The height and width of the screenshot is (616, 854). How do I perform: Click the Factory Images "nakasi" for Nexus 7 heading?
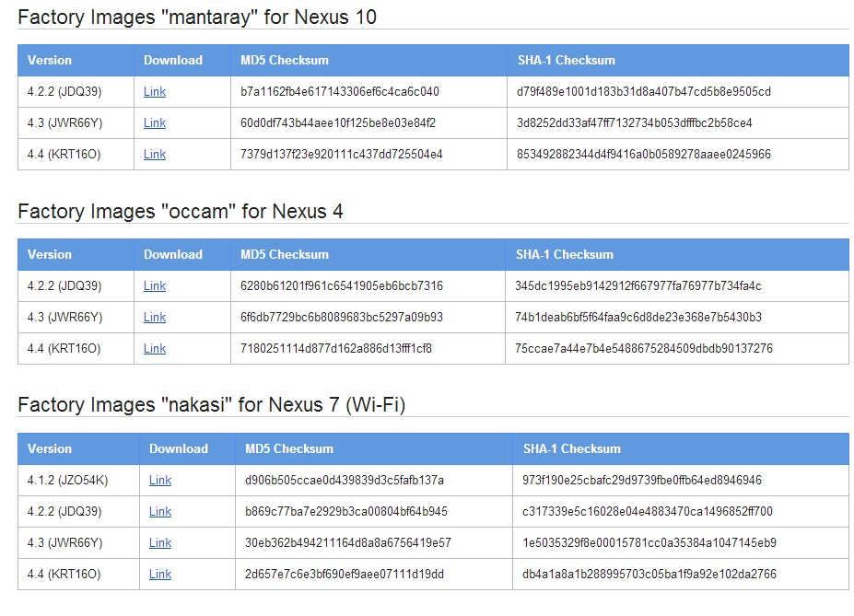(x=211, y=405)
